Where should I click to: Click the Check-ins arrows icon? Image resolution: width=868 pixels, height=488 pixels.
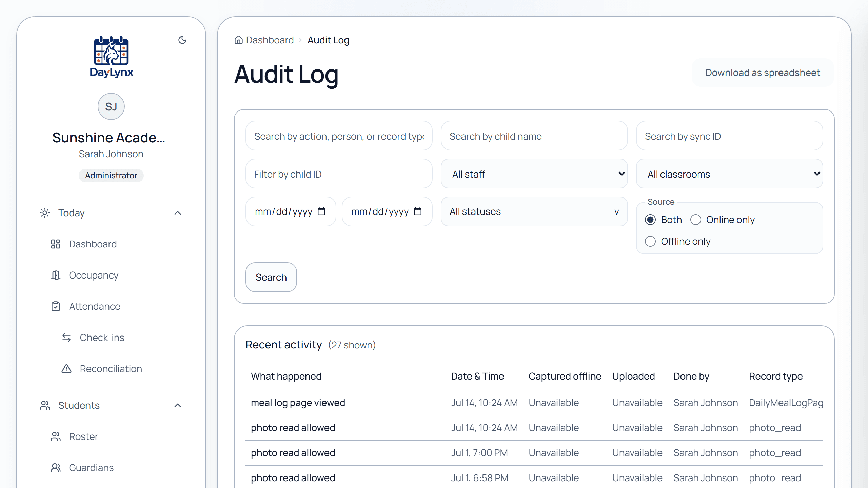click(66, 338)
